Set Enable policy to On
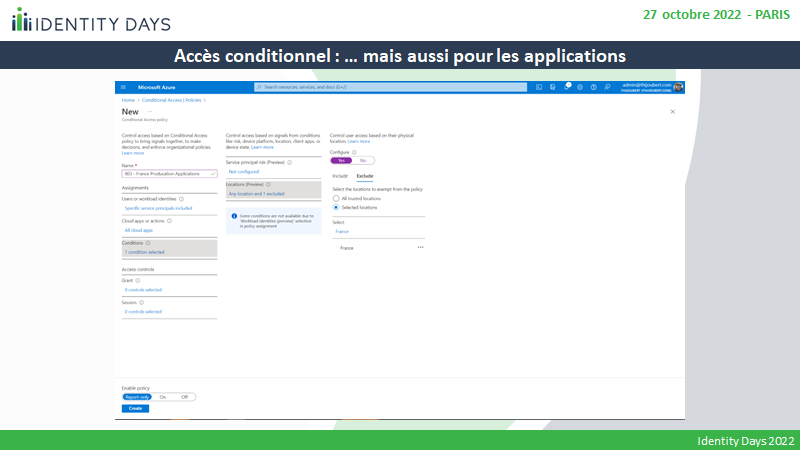Image resolution: width=800 pixels, height=450 pixels. coord(163,397)
